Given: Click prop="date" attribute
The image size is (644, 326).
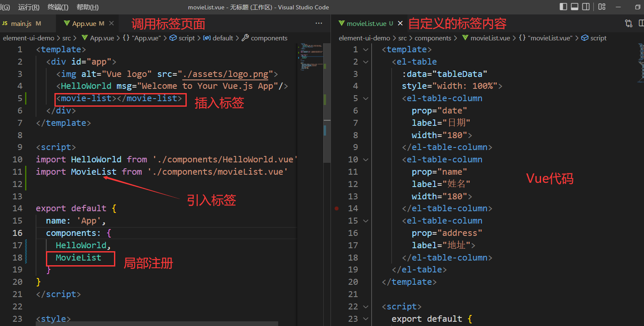Looking at the screenshot, I should (439, 111).
